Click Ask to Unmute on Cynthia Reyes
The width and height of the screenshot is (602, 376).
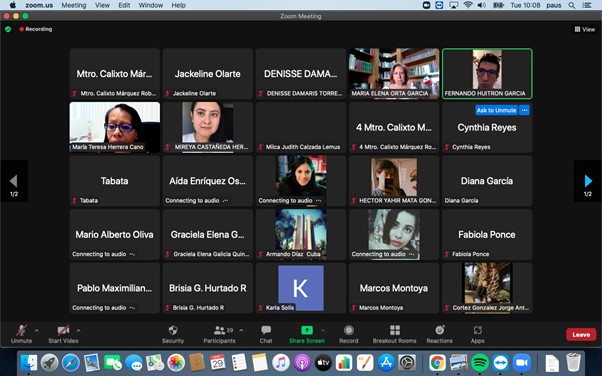tap(496, 110)
